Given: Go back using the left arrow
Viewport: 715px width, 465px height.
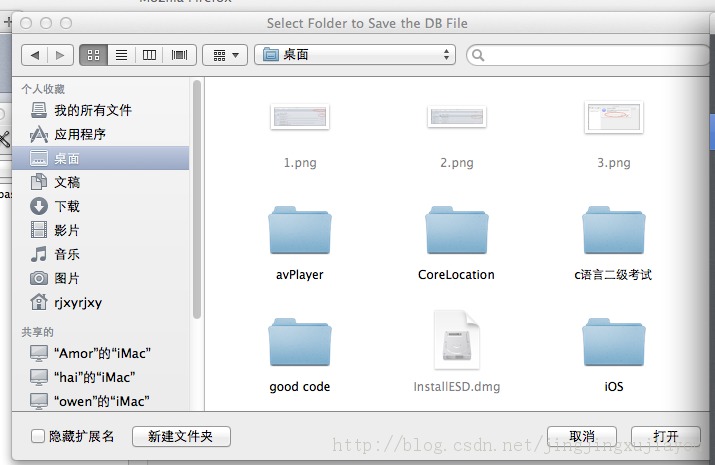Looking at the screenshot, I should (35, 55).
